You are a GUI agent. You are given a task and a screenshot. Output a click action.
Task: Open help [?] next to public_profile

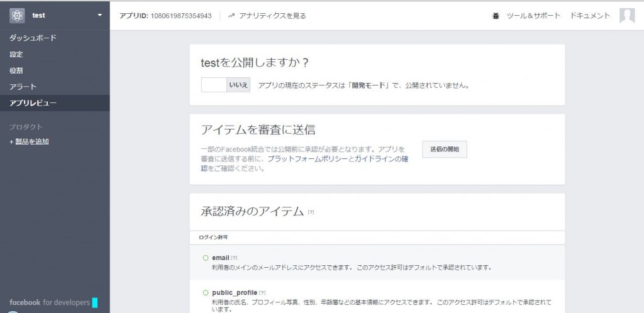262,293
